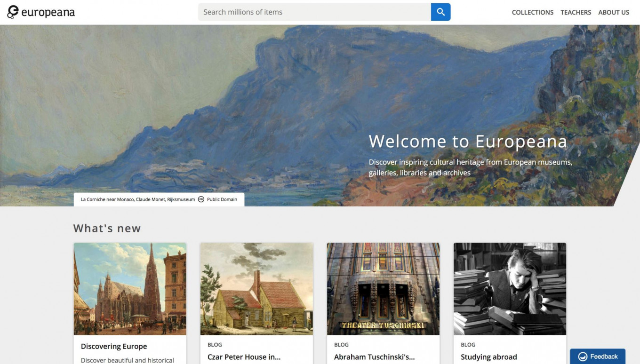This screenshot has width=640, height=364.
Task: Open the 'Studying abroad' blog title
Action: pyautogui.click(x=488, y=357)
